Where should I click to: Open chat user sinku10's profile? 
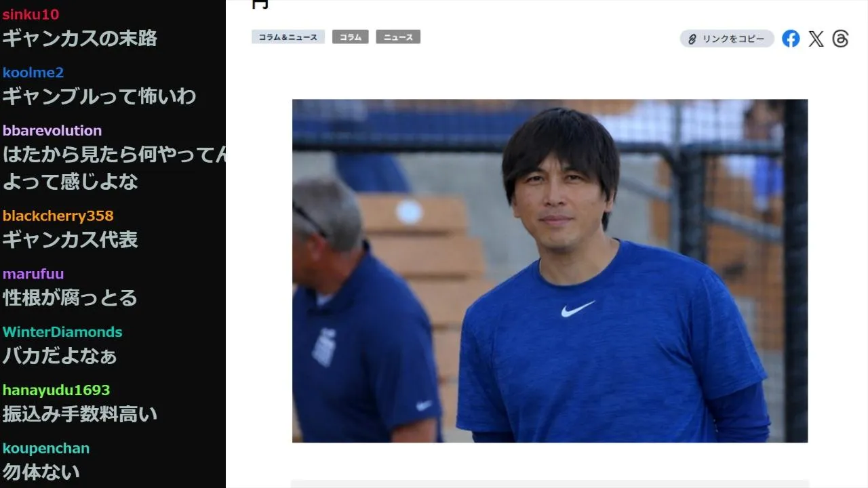click(x=31, y=14)
